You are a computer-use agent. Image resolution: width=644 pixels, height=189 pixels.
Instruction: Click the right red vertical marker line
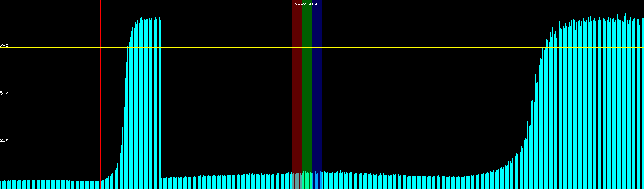(463, 94)
